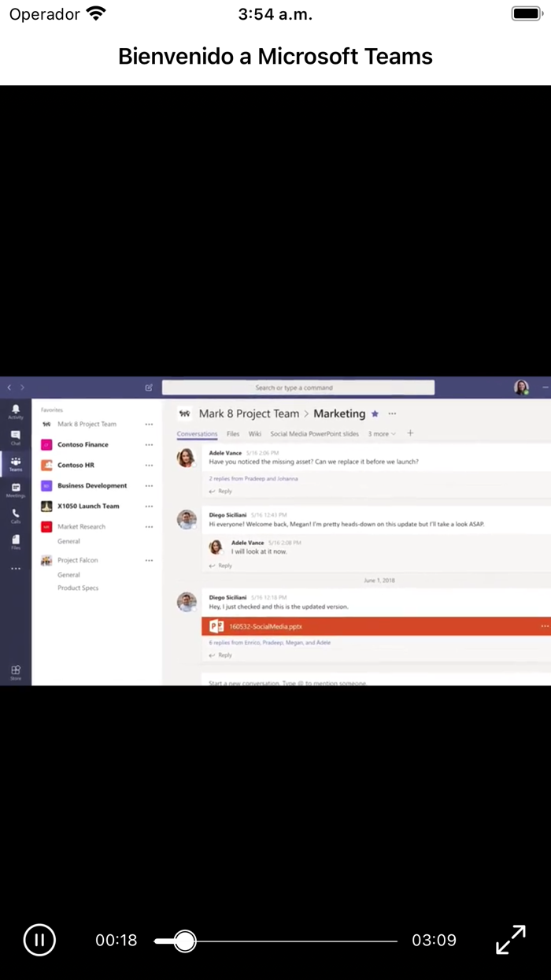
Task: Select Contoso Finance team
Action: [83, 444]
